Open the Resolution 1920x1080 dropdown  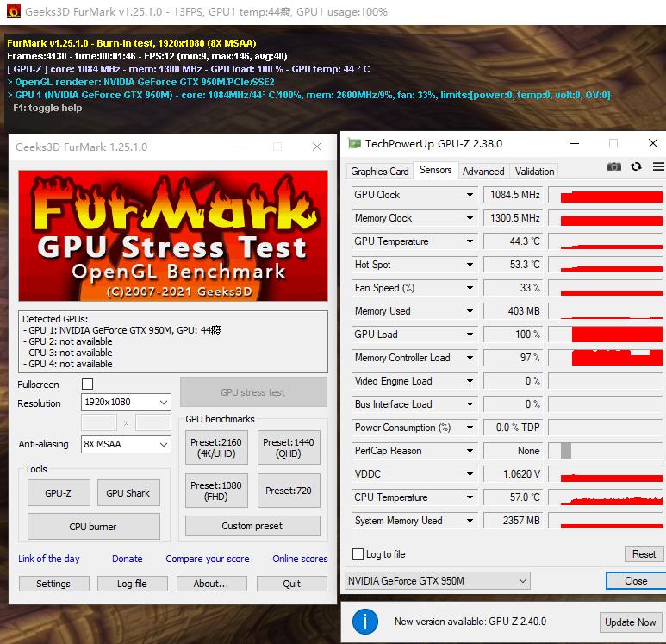click(x=126, y=402)
